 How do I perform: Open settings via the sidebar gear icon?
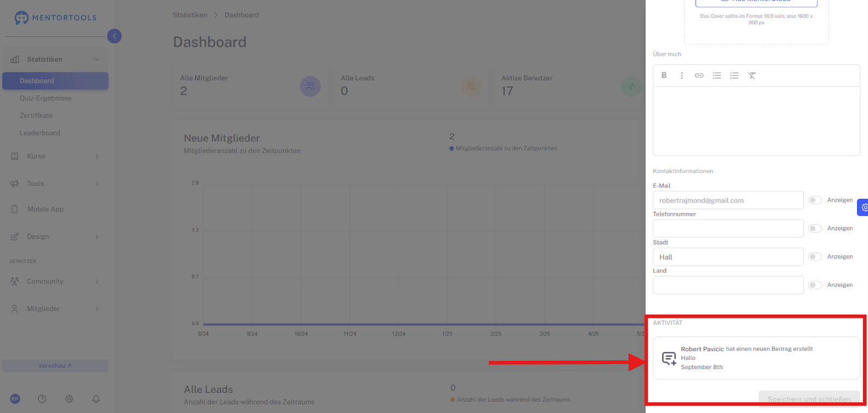[69, 399]
